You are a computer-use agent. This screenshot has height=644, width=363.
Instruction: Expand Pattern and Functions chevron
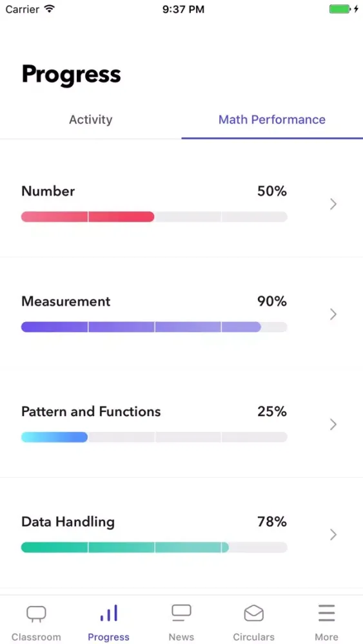coord(333,424)
